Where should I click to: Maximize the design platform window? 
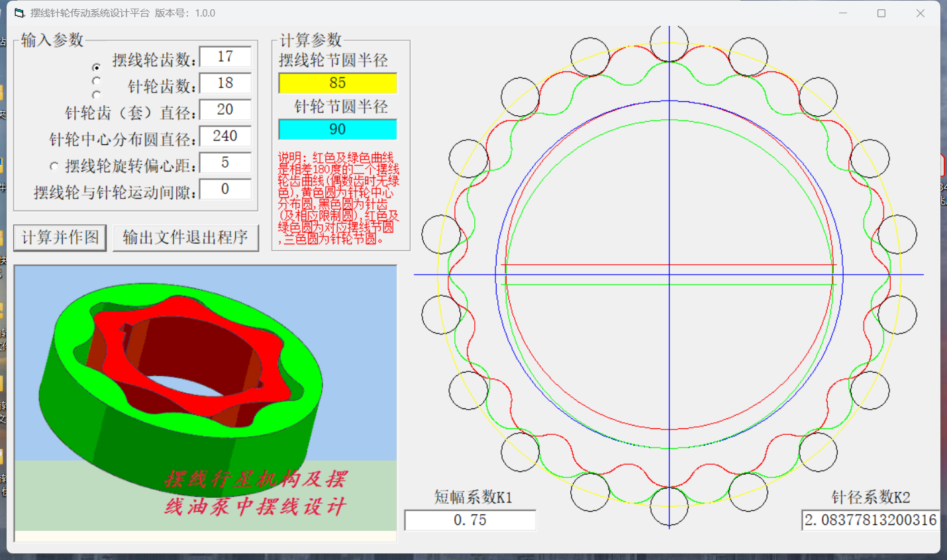click(881, 13)
